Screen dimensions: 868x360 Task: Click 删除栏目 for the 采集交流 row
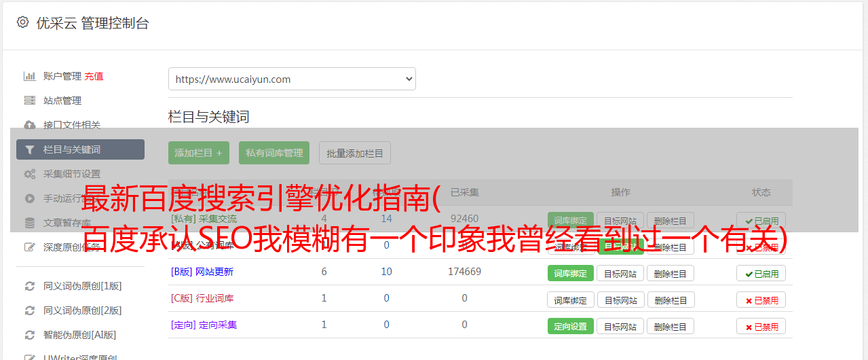[671, 220]
